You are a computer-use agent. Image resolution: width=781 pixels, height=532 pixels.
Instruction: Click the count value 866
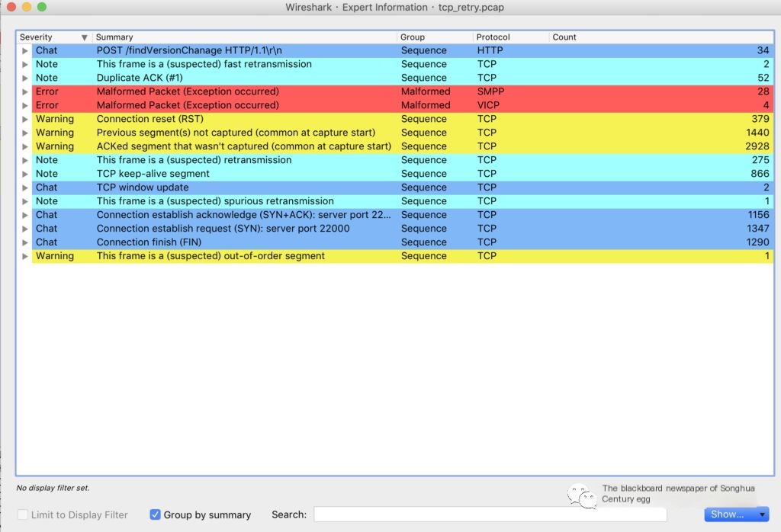(760, 174)
